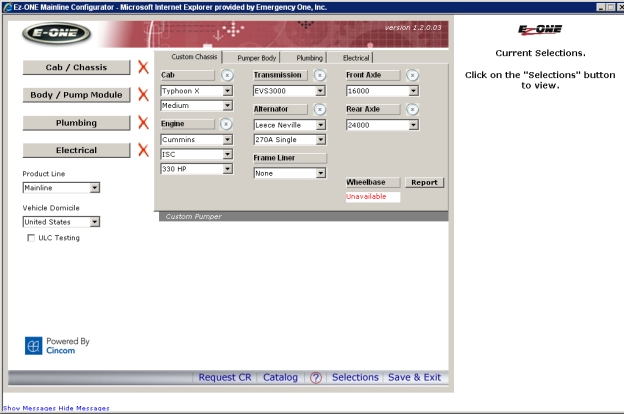The image size is (624, 414).
Task: Click the Wheelbase Unavailable field
Action: point(373,197)
